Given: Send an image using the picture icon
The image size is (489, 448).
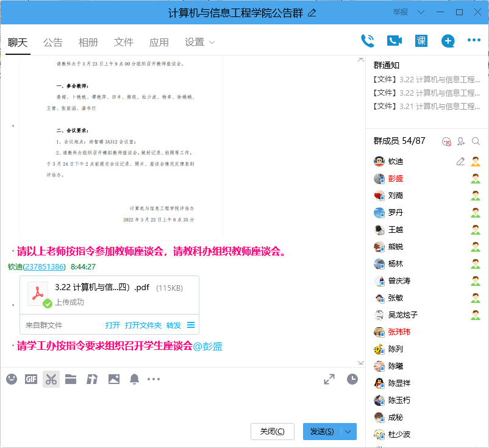Looking at the screenshot, I should [x=113, y=379].
